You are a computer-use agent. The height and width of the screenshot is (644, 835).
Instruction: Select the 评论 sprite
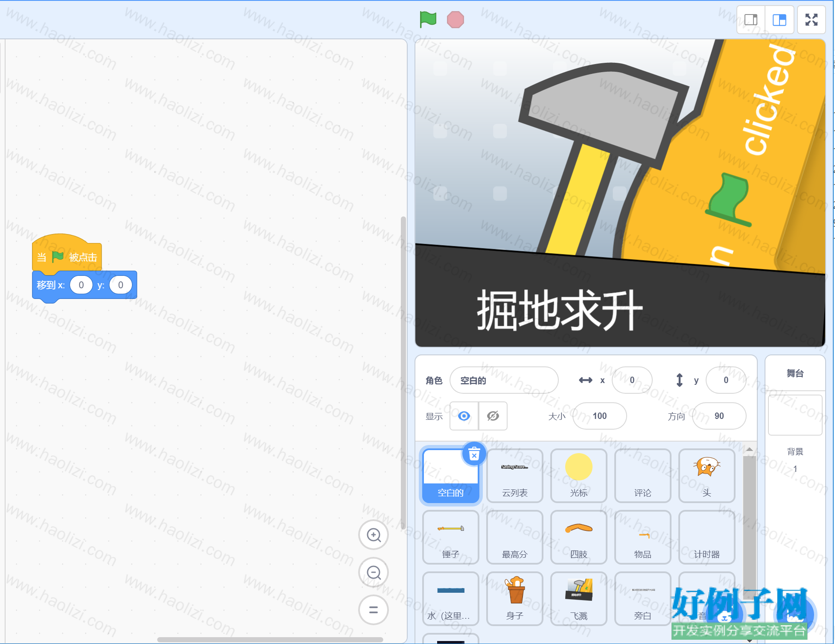point(643,476)
